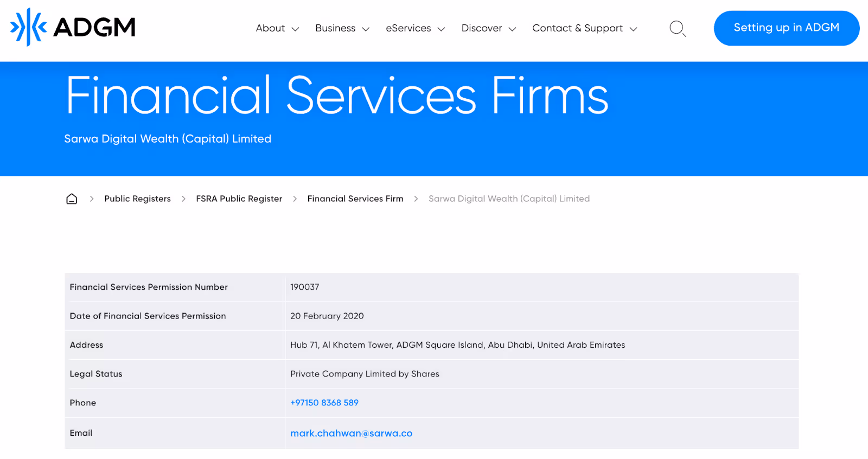Expand the Contact & Support chevron
Viewport: 868px width, 459px height.
[633, 29]
